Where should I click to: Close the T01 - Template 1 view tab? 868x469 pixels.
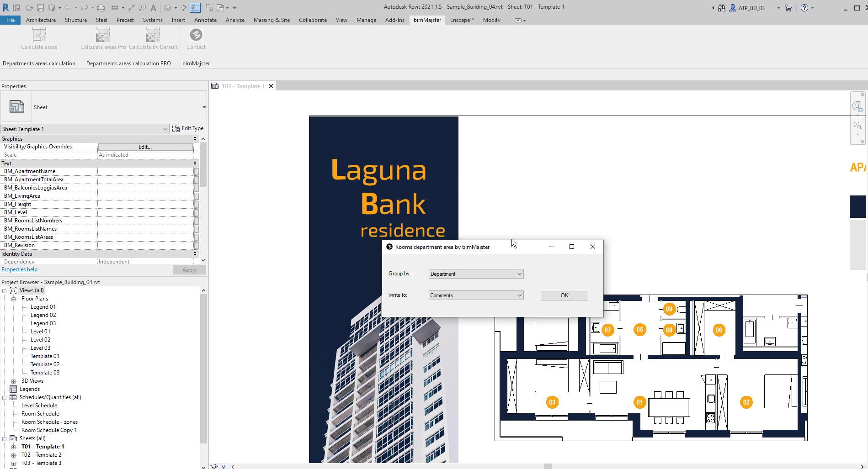[271, 86]
